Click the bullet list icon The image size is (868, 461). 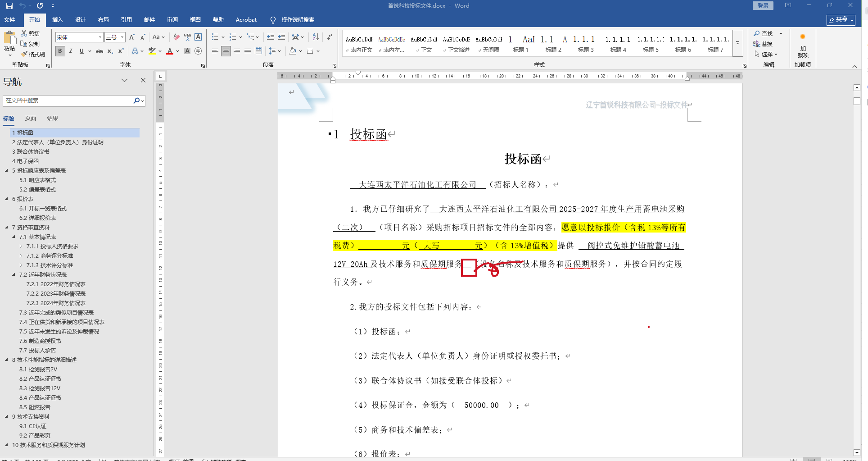pos(215,37)
